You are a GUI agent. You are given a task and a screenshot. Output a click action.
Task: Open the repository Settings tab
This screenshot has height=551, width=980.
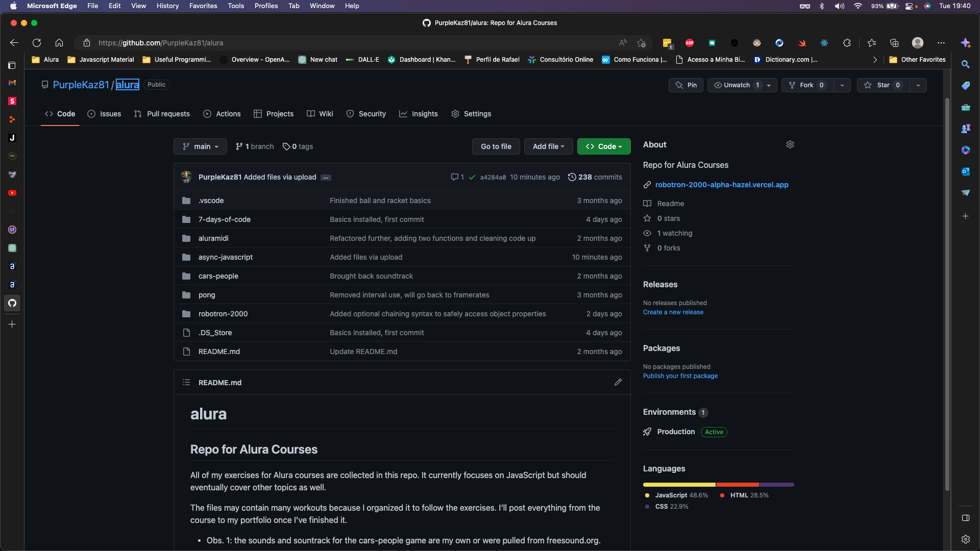click(x=471, y=114)
